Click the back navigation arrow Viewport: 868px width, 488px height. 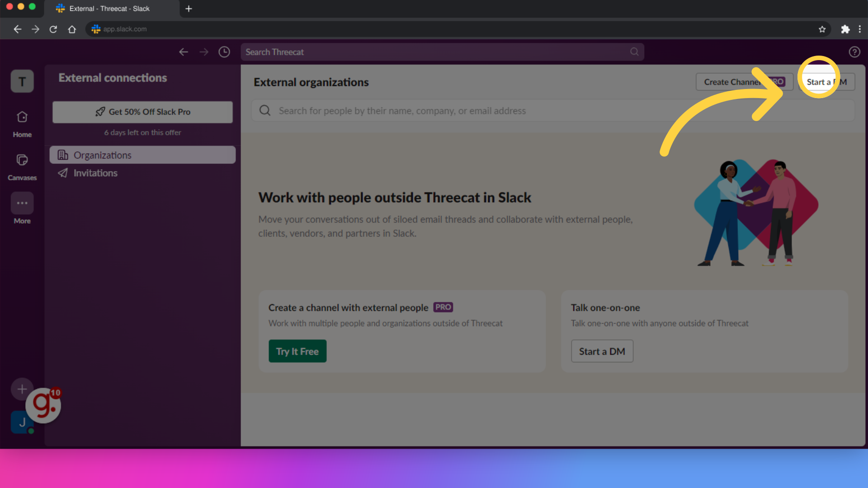tap(183, 52)
